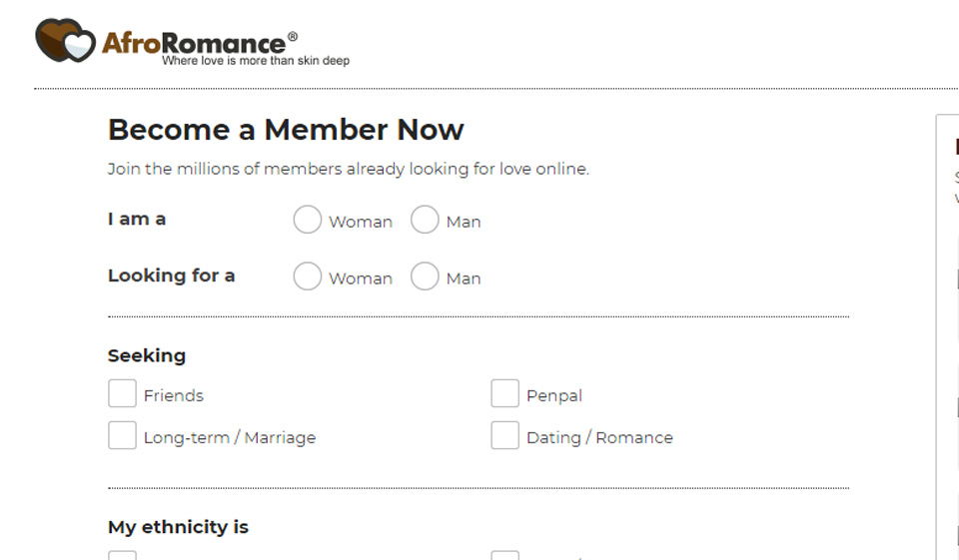Choose Man under "Looking for a"
The width and height of the screenshot is (959, 560).
click(425, 277)
